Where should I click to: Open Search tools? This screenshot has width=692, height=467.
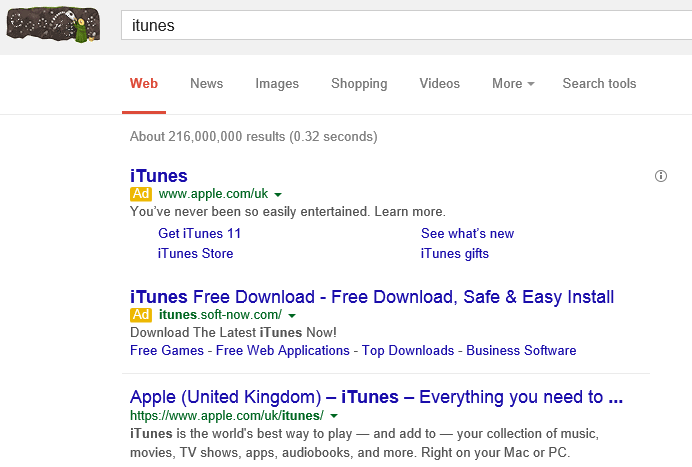[599, 83]
